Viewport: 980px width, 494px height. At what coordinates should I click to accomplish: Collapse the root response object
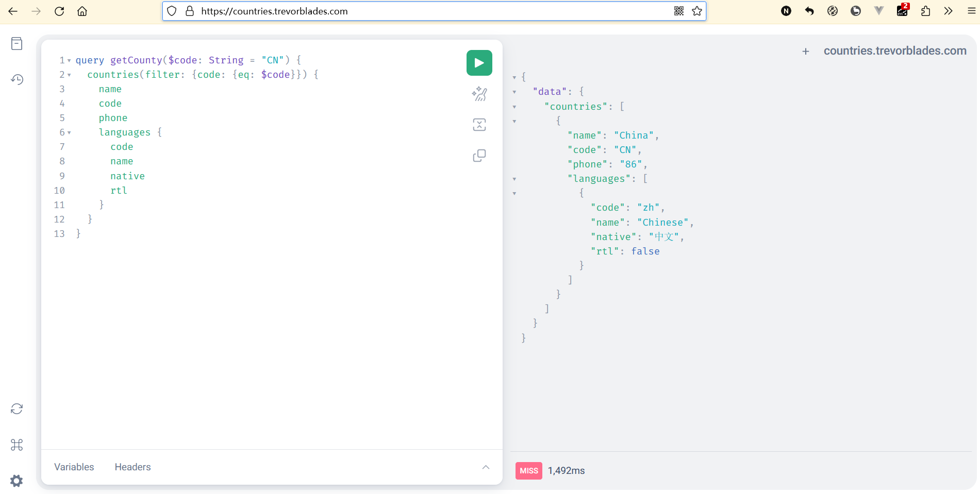click(514, 78)
